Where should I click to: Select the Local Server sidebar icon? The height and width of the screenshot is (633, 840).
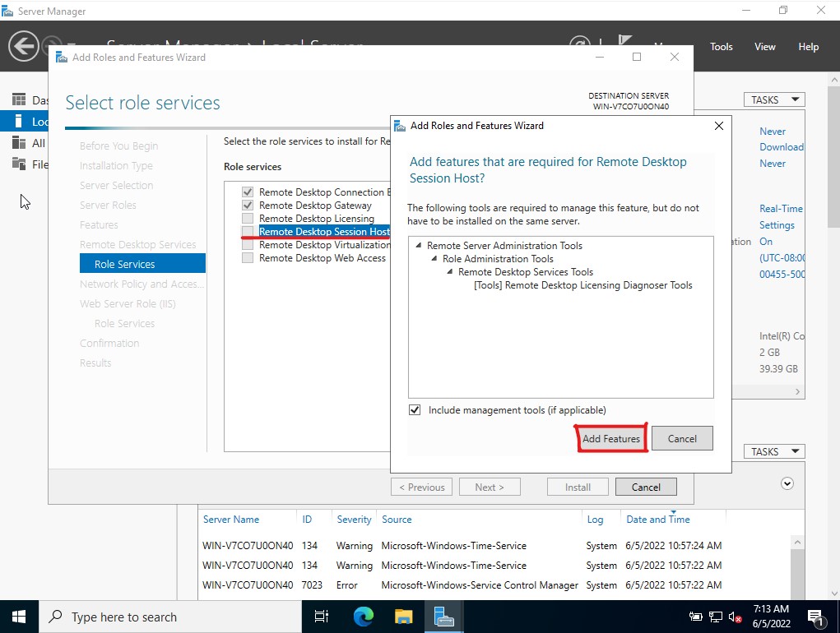click(x=19, y=122)
